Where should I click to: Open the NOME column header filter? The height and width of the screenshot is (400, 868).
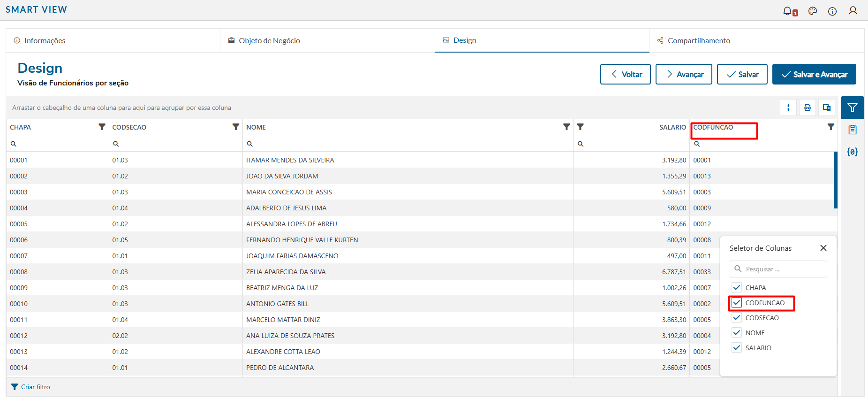click(x=566, y=127)
